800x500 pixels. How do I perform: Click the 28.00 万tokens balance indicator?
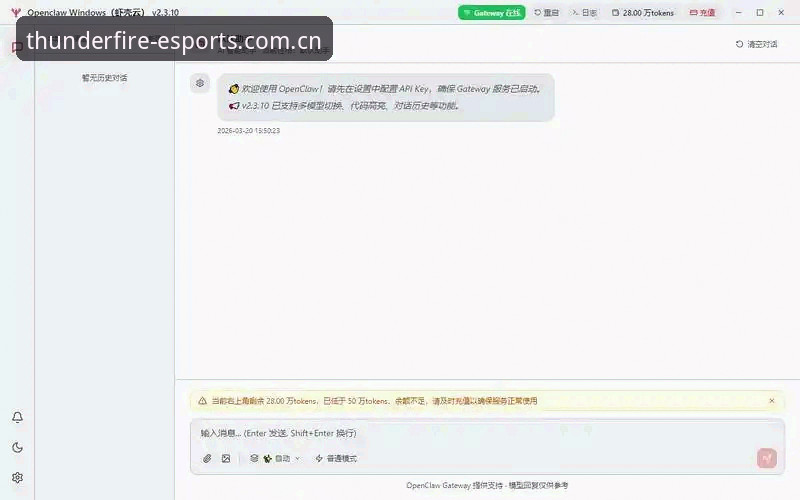coord(643,13)
